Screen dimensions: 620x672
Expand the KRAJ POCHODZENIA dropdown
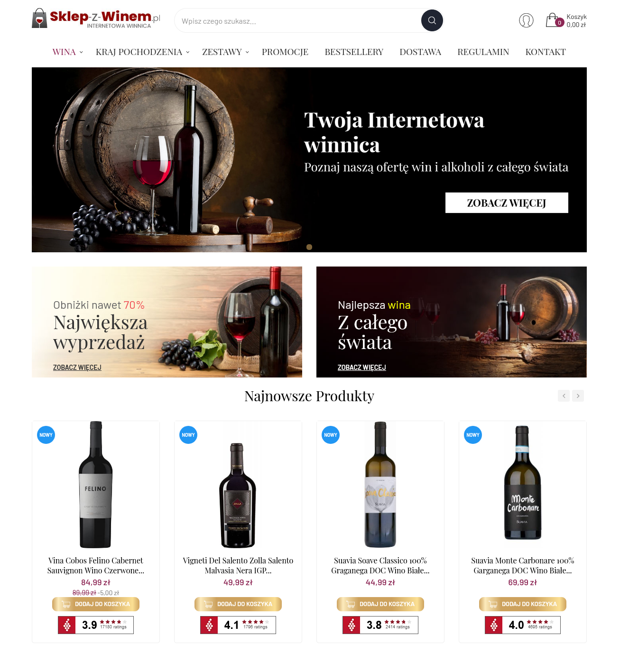point(143,52)
